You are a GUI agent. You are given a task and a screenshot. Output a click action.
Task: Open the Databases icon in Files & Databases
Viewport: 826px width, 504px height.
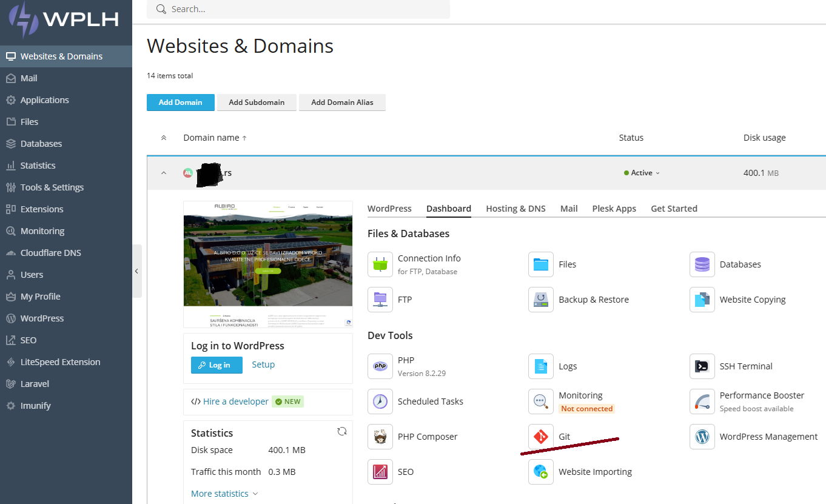[x=702, y=264]
